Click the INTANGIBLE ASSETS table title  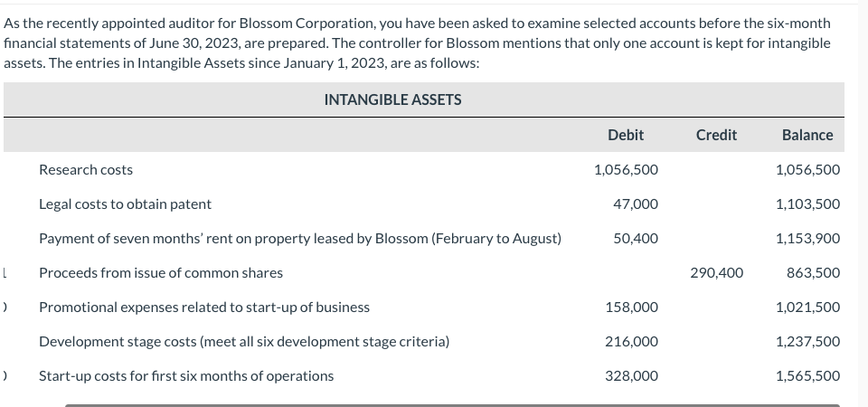click(392, 99)
